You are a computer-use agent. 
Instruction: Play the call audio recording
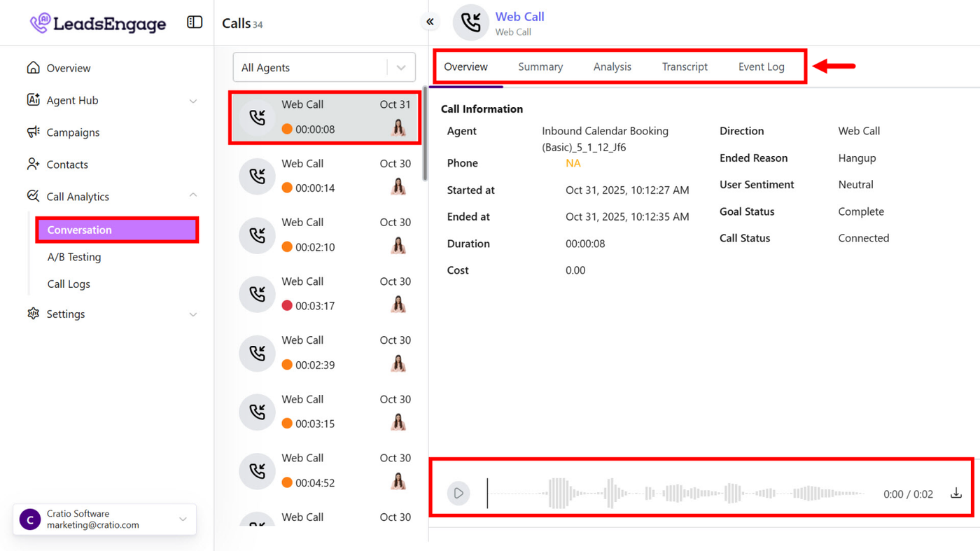(x=458, y=494)
